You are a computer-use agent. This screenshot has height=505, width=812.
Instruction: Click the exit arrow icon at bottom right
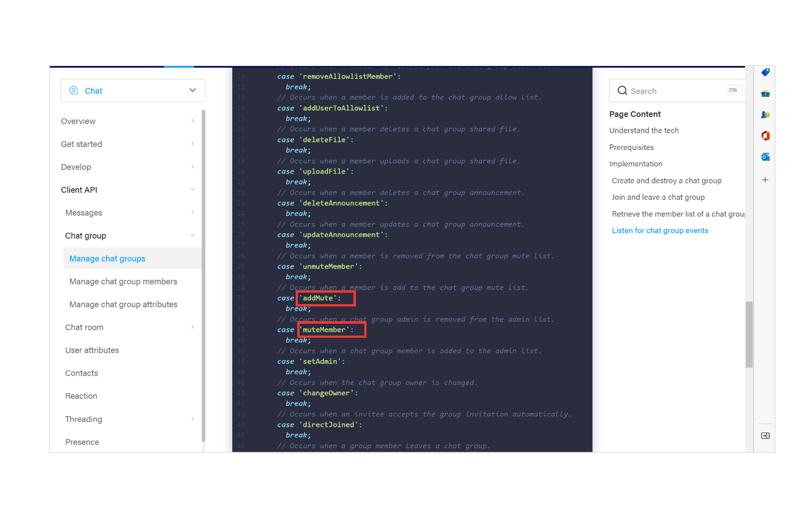(765, 435)
